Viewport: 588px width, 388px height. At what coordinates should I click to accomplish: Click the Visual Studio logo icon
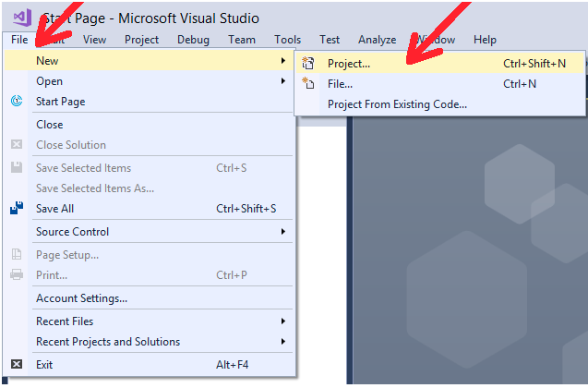click(x=22, y=18)
